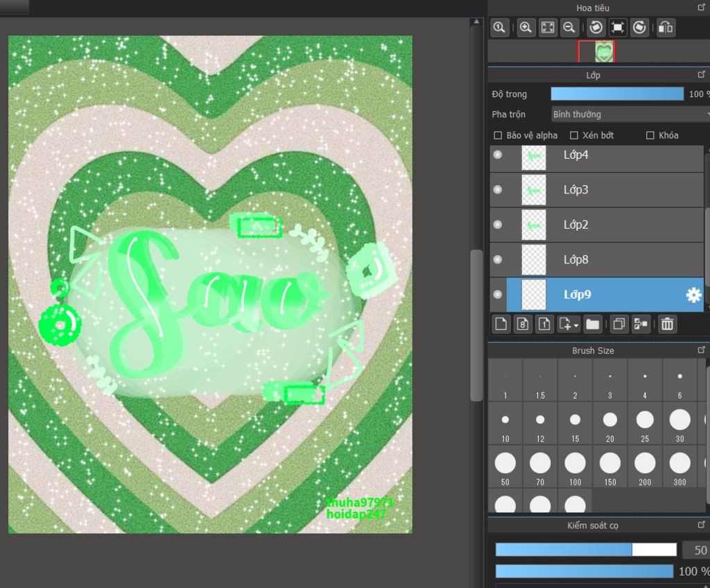The image size is (710, 588).
Task: Click the Lớp8 layer thumbnail
Action: coord(534,260)
